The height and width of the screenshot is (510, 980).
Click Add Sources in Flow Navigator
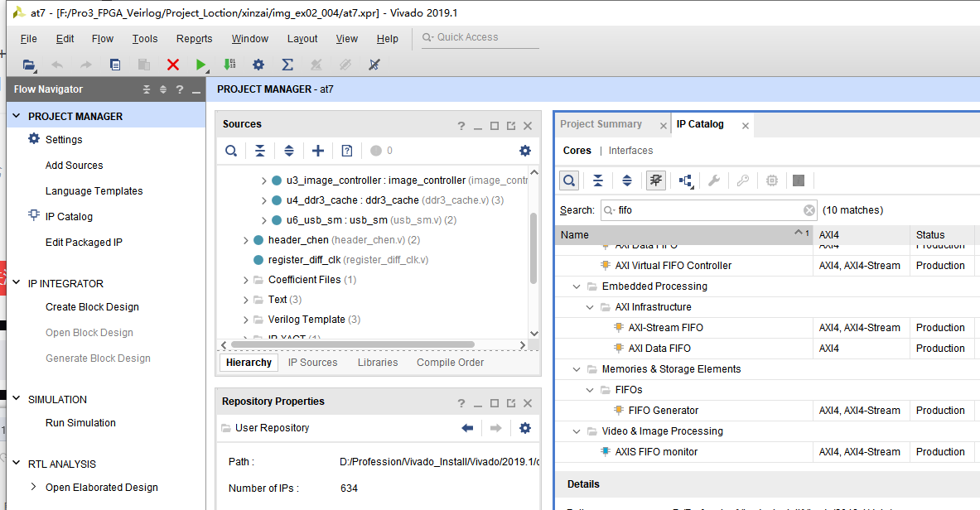[75, 165]
